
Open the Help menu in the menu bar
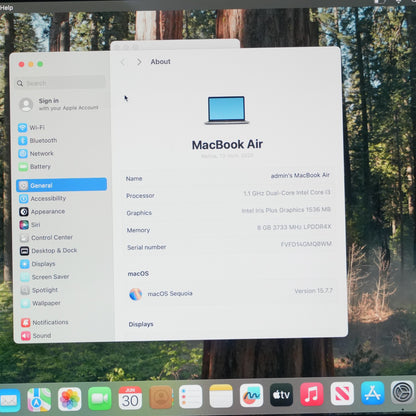pos(6,7)
